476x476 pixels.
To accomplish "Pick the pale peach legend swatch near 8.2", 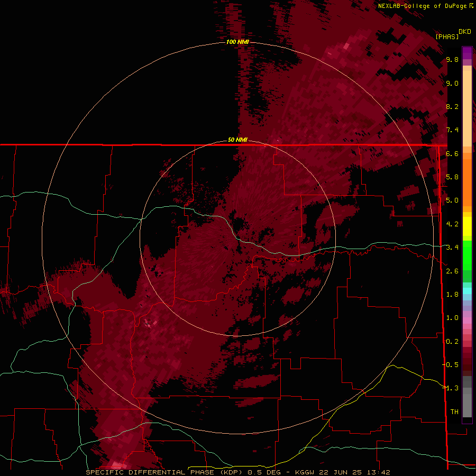I will coord(467,108).
